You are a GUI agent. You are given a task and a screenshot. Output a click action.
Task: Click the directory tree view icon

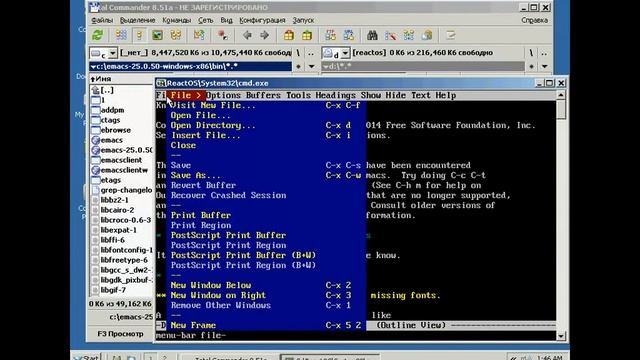(x=176, y=36)
